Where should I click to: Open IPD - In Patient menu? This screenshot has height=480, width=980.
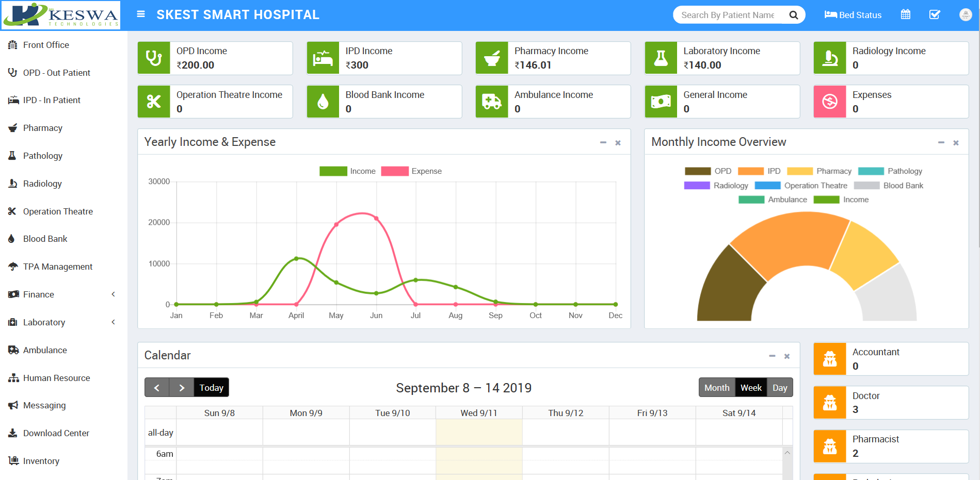click(52, 100)
